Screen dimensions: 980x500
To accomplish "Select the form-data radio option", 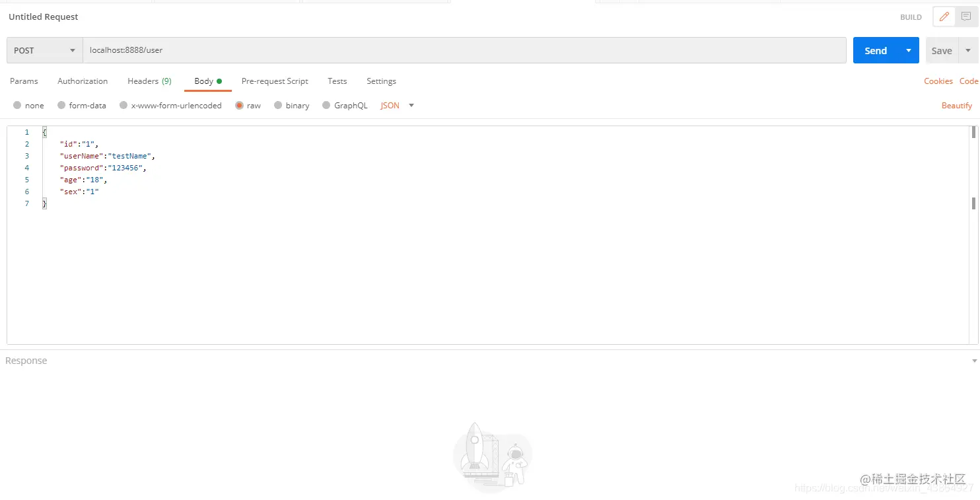I will (61, 106).
